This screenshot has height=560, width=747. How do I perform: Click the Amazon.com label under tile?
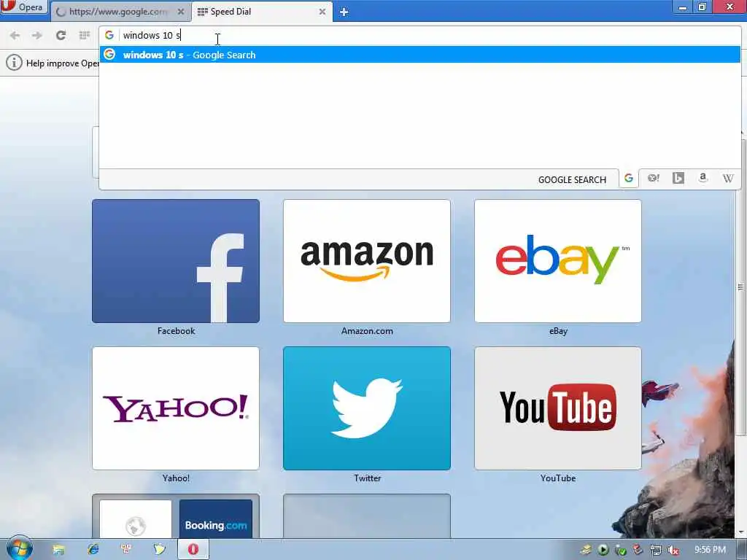pos(367,331)
